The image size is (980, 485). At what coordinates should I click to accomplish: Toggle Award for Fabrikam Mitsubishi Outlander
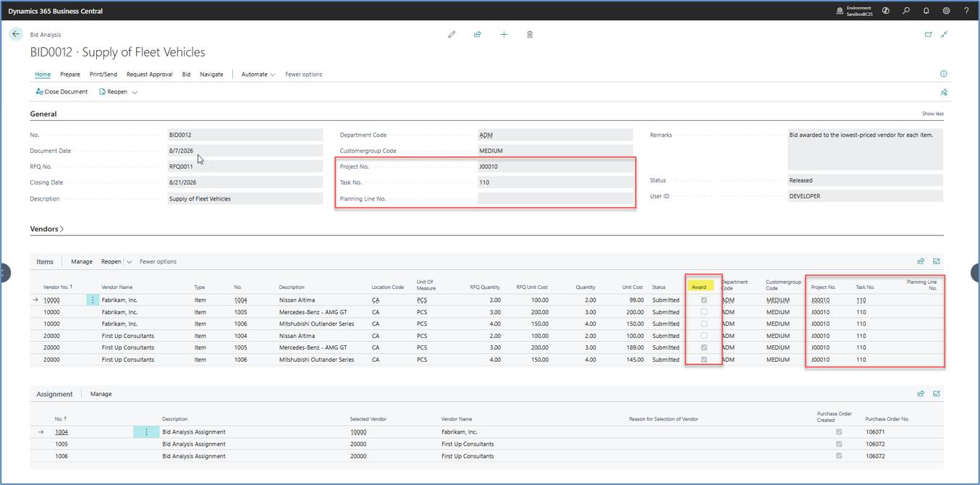click(x=704, y=324)
